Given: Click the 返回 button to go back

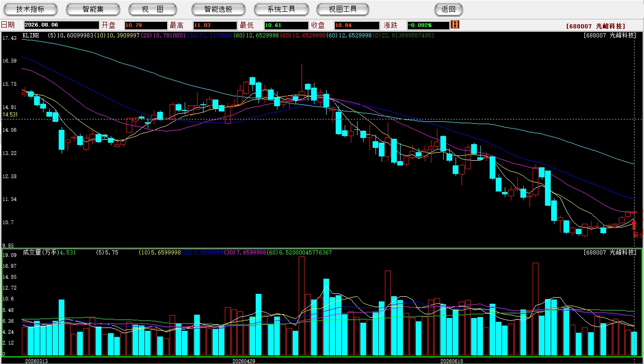Looking at the screenshot, I should pos(448,9).
